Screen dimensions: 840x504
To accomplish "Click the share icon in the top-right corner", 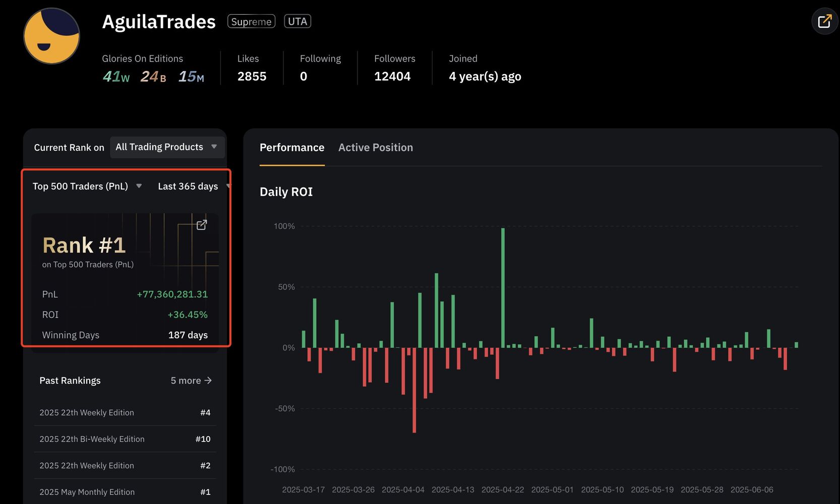I will [824, 22].
